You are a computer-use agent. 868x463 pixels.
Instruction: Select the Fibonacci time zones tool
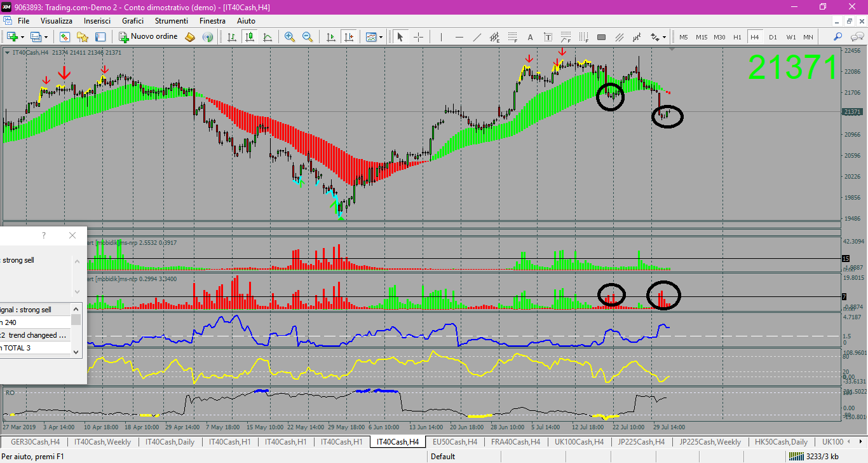pos(583,37)
